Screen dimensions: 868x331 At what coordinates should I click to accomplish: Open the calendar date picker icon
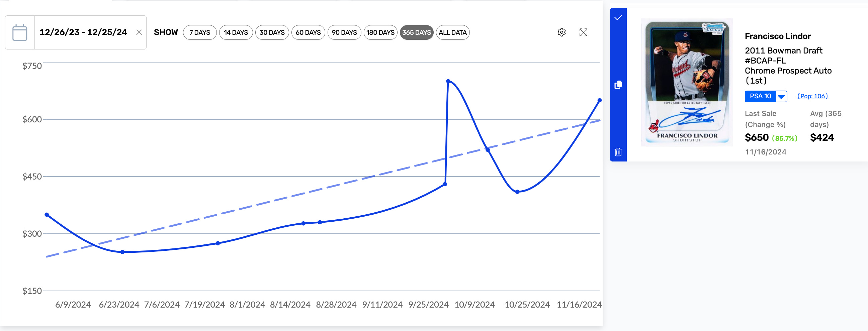point(19,33)
